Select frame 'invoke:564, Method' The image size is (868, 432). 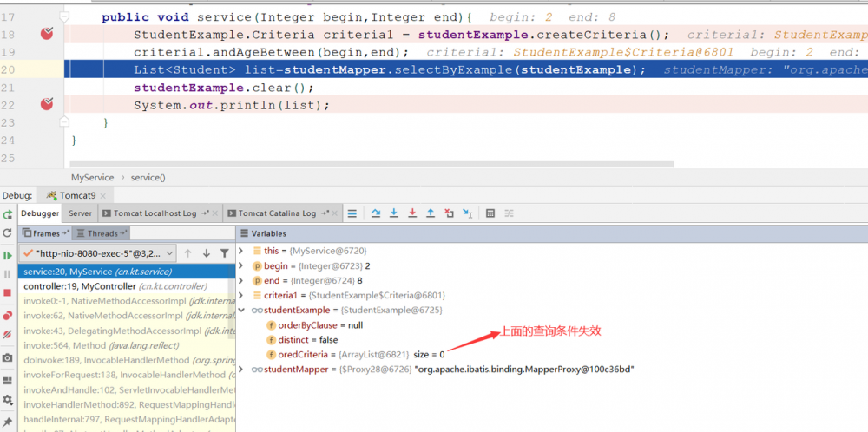[x=127, y=345]
